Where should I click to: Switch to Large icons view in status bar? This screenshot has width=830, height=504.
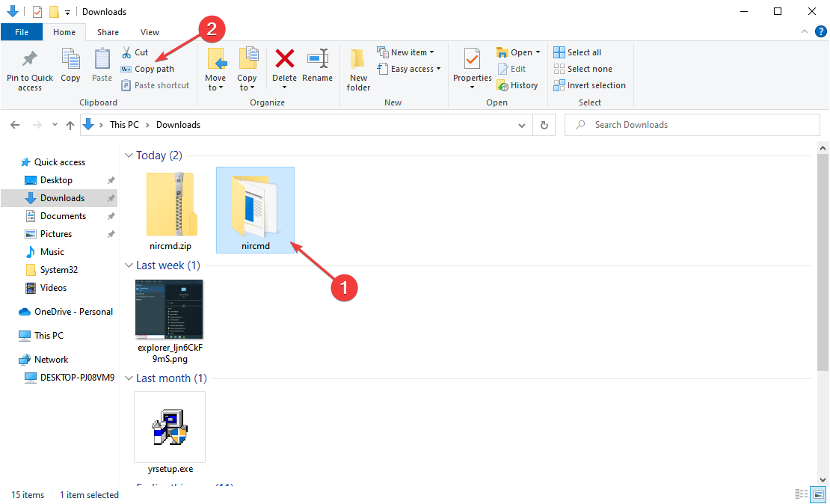tap(818, 494)
